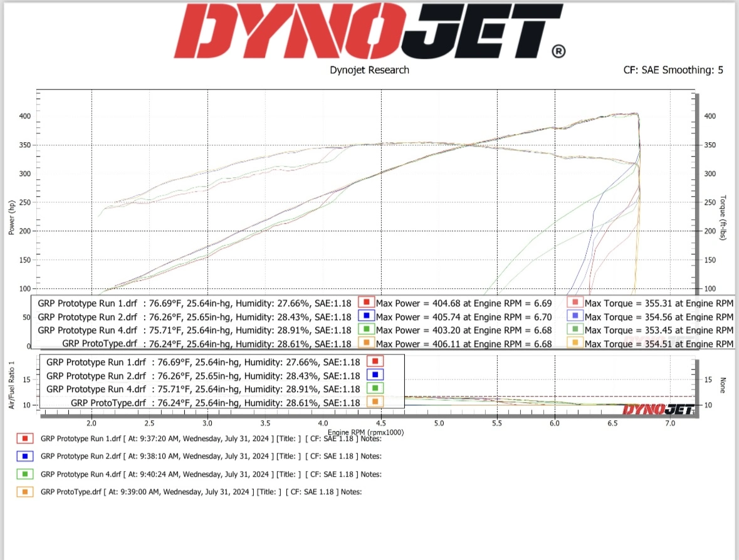The image size is (739, 560).
Task: Click the 7.0 tick on RPM axis
Action: point(670,423)
